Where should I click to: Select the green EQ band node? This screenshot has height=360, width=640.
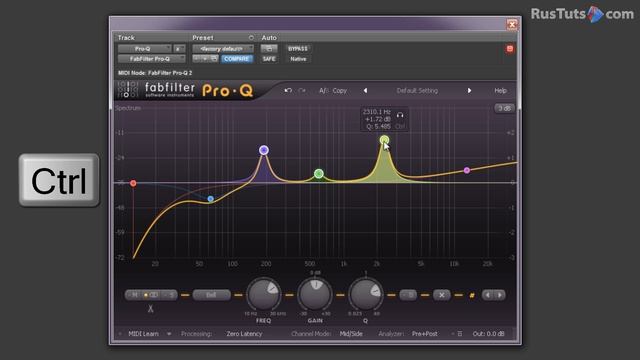click(319, 174)
